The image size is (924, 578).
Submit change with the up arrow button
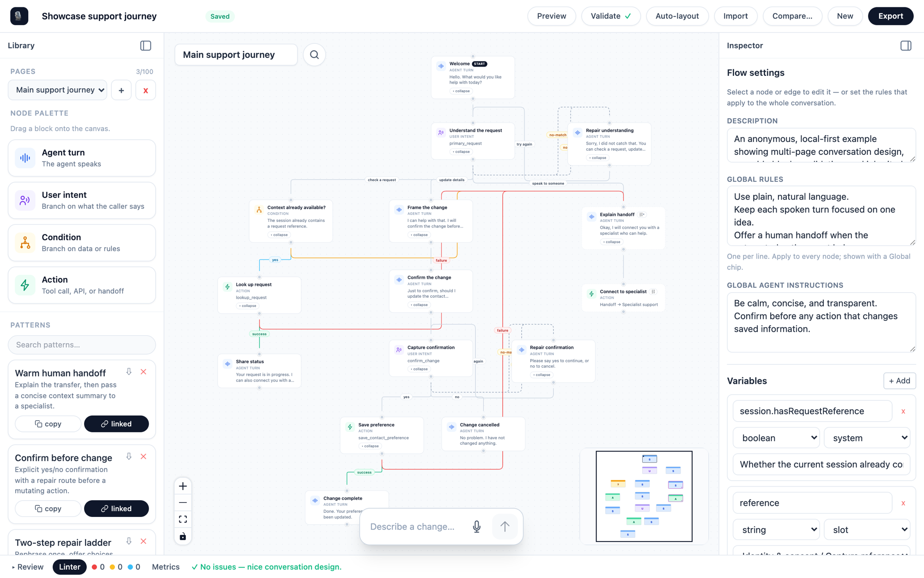505,526
